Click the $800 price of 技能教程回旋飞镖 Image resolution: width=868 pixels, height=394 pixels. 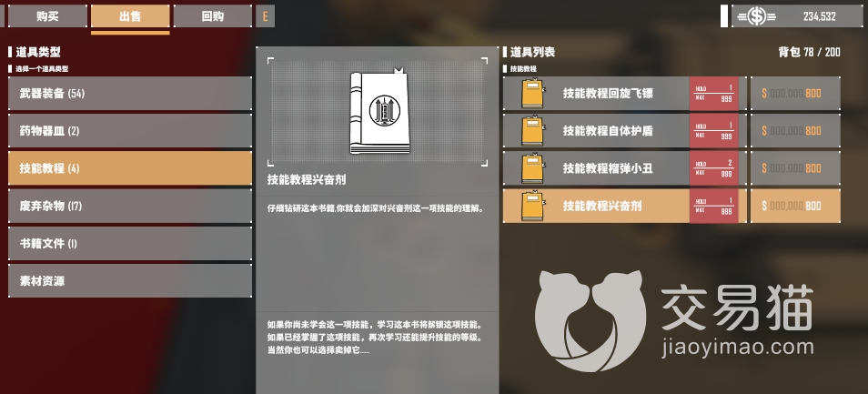pos(795,94)
